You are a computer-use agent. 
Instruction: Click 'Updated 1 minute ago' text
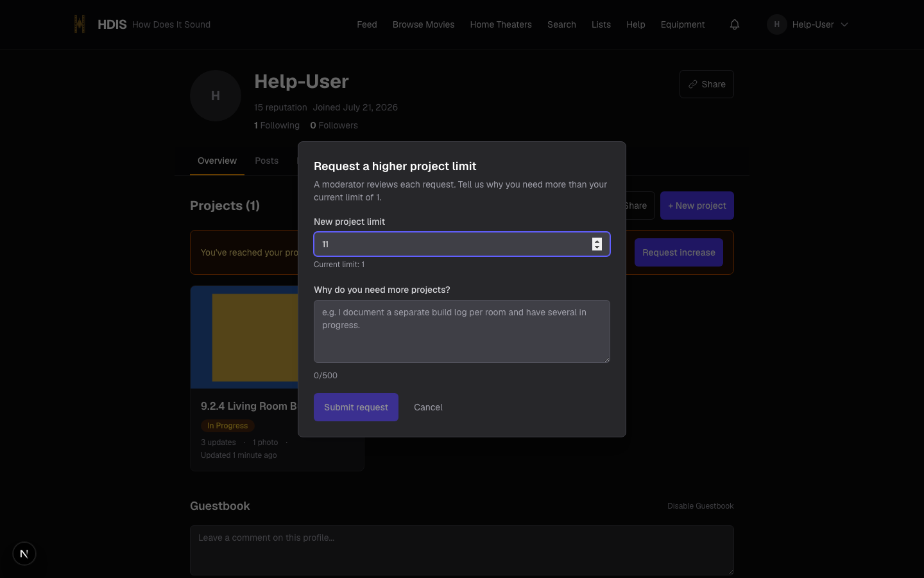[x=239, y=455]
